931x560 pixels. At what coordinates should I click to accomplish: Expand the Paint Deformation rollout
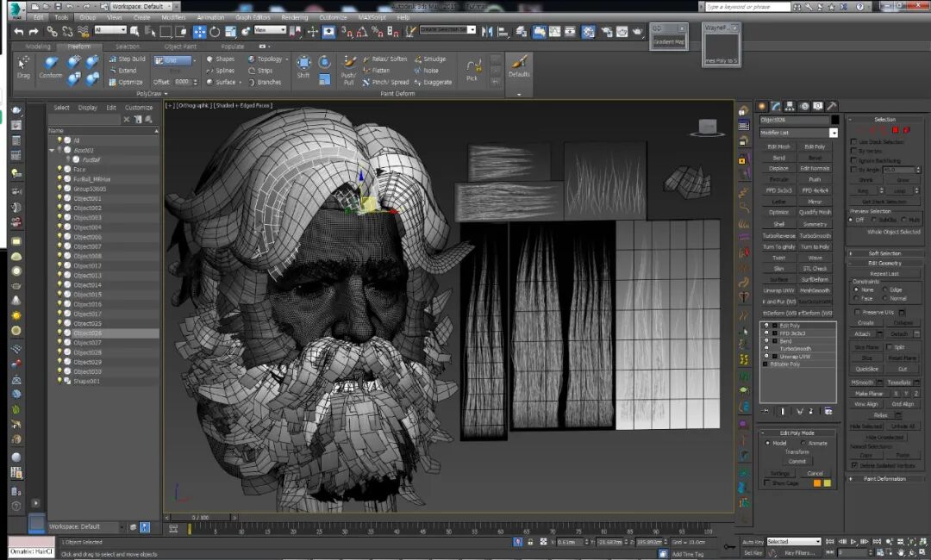[x=884, y=479]
